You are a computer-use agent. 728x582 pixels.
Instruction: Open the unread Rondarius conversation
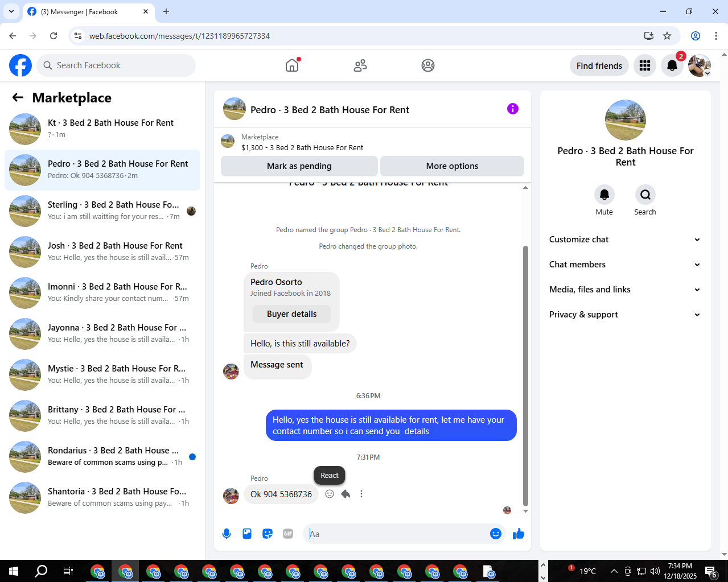[102, 457]
